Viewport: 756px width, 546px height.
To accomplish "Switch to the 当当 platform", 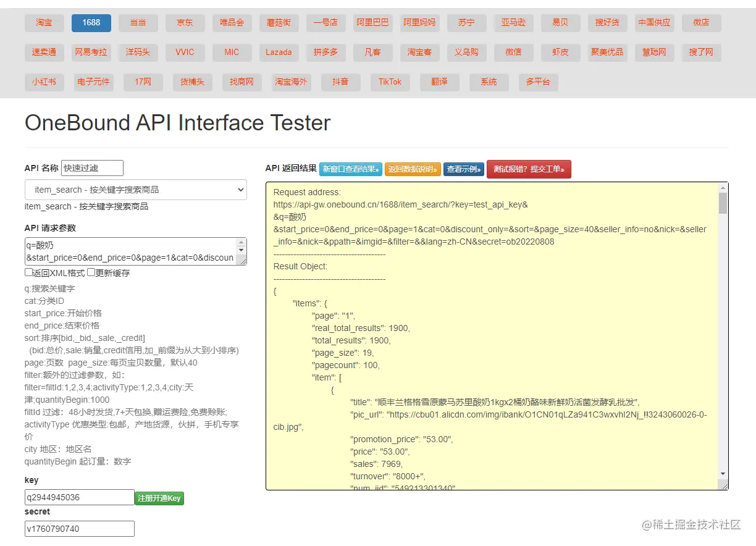I will (138, 23).
